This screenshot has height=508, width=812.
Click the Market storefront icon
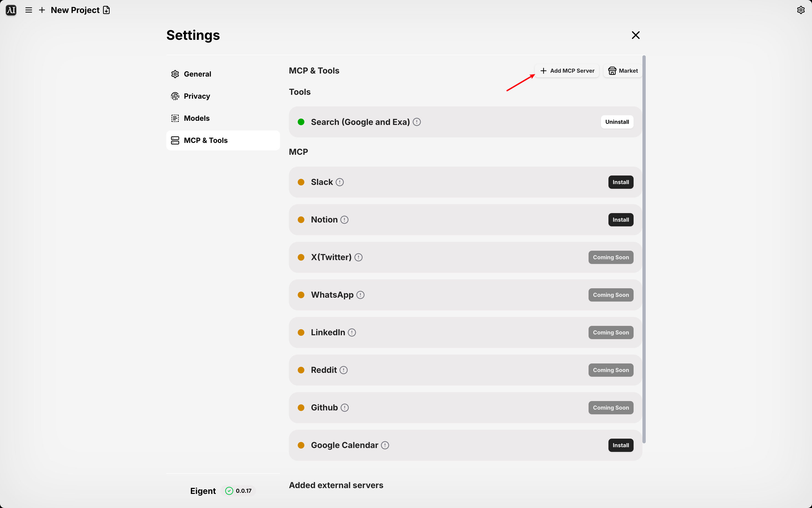tap(612, 71)
